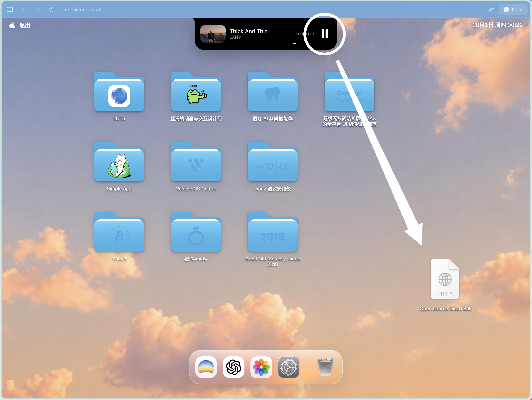Open the Trash in dock
Viewport: 532px width, 400px height.
pos(325,367)
